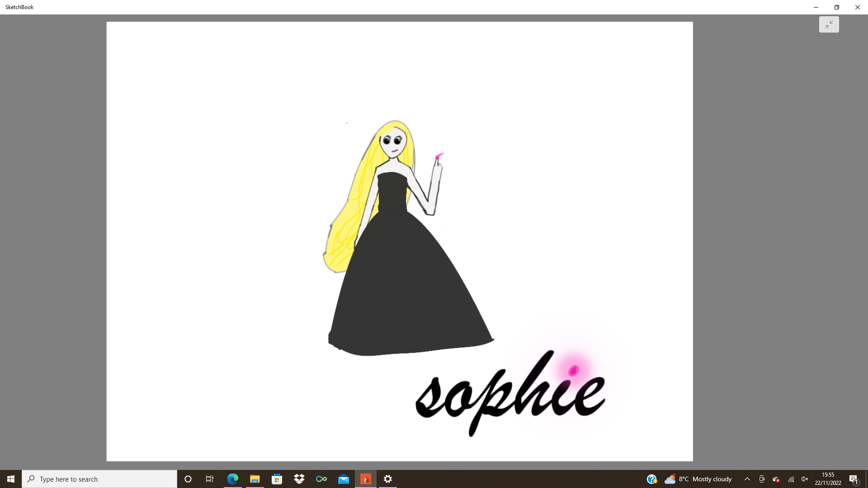Click the 'Type here to search' box
868x488 pixels.
99,479
